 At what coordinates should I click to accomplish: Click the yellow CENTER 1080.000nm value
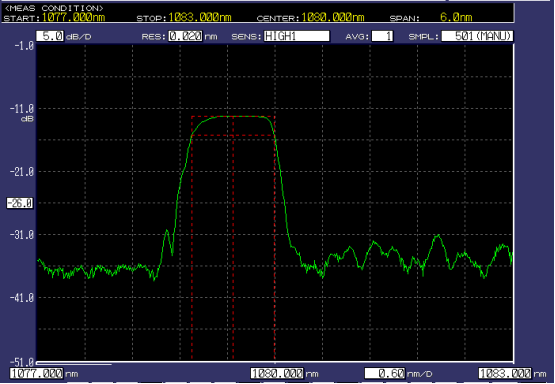point(333,17)
